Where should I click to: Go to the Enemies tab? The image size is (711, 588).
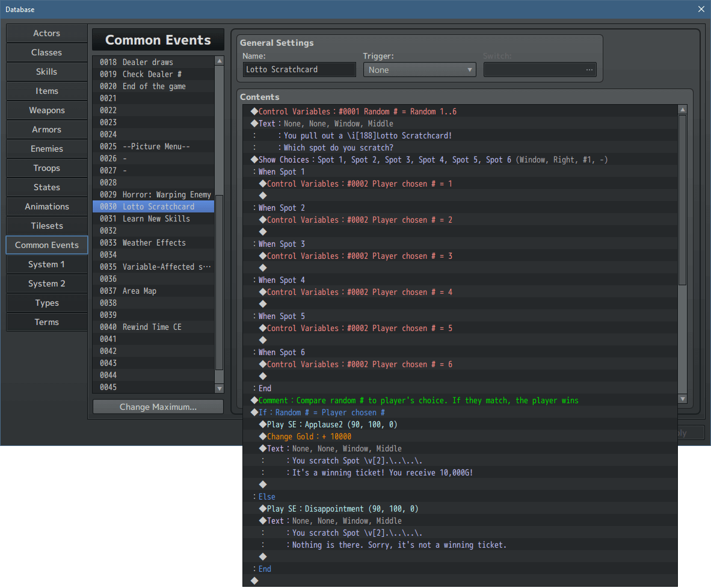pyautogui.click(x=47, y=149)
